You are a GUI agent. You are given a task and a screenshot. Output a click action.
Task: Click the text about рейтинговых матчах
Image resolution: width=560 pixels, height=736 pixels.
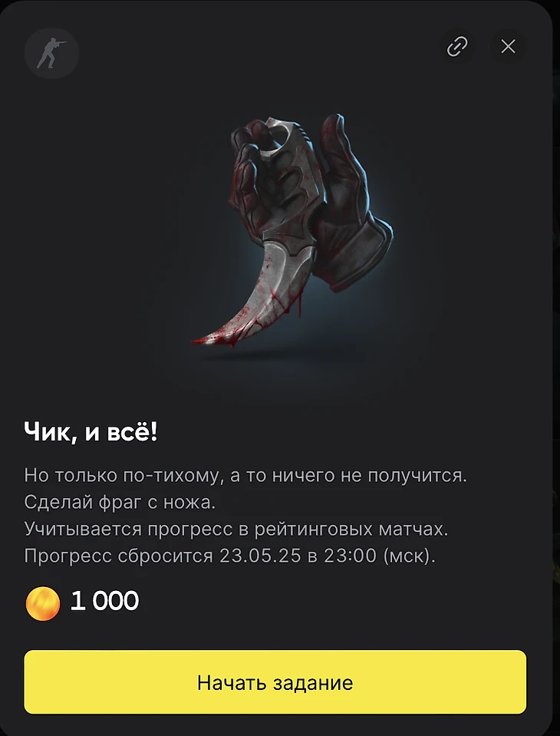(236, 530)
